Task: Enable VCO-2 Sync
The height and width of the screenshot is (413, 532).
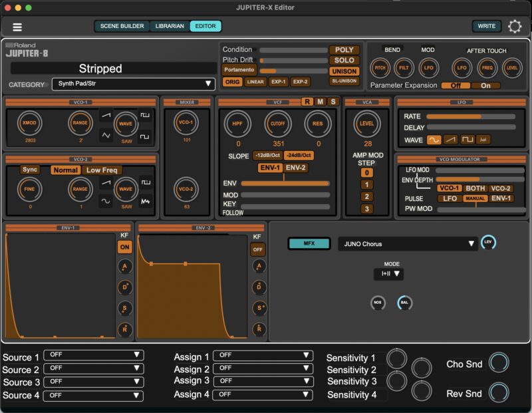Action: (x=30, y=170)
